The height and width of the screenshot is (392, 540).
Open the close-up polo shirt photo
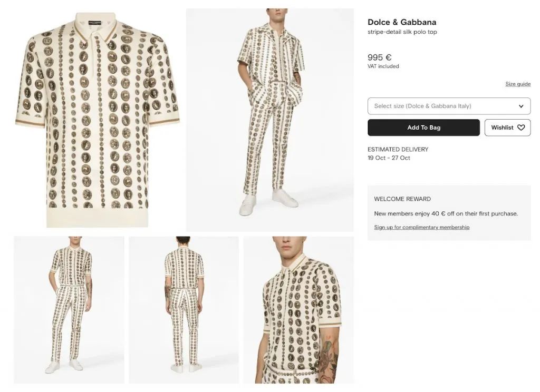(298, 310)
